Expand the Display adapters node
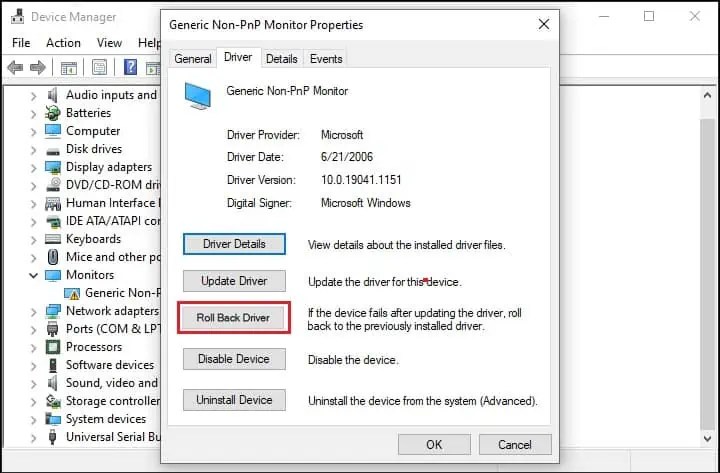Screen dimensions: 720x473 pos(33,168)
